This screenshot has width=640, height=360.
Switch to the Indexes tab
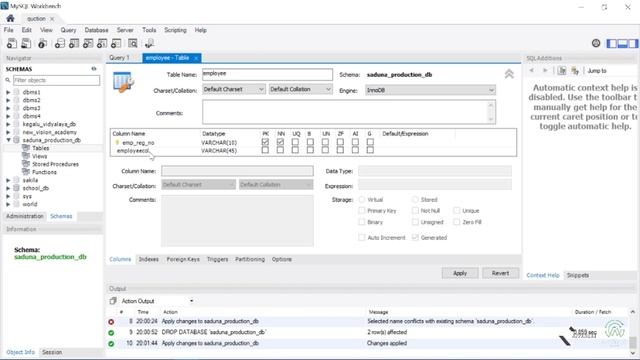click(x=149, y=259)
